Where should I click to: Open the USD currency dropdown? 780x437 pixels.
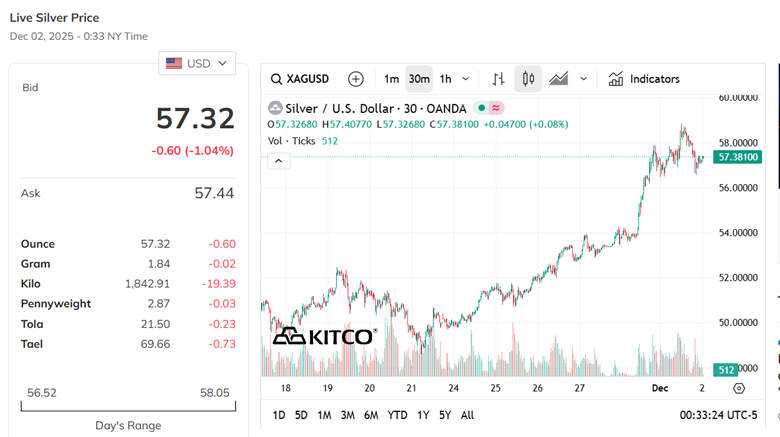pos(197,63)
